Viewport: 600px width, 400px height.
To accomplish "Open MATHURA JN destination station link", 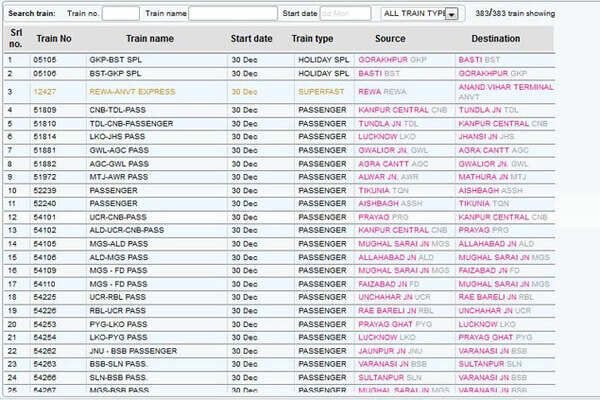I will tap(482, 176).
